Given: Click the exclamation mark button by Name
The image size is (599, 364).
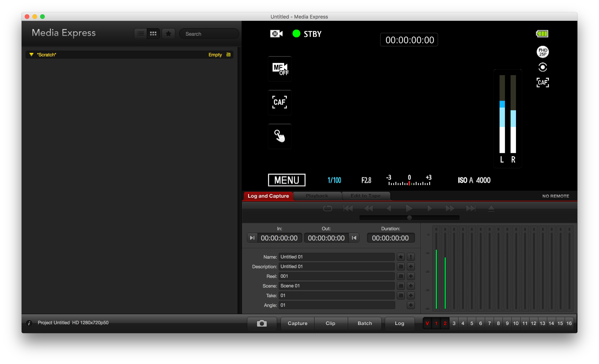Looking at the screenshot, I should (x=411, y=257).
